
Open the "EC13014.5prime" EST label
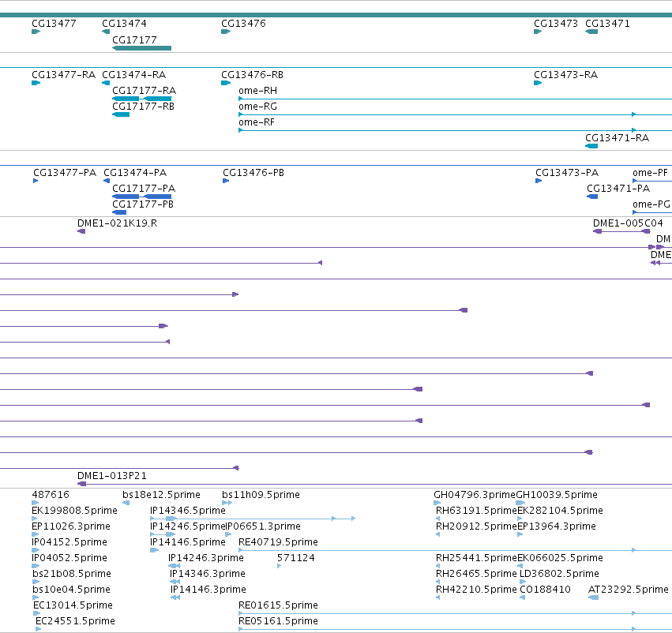(x=73, y=605)
